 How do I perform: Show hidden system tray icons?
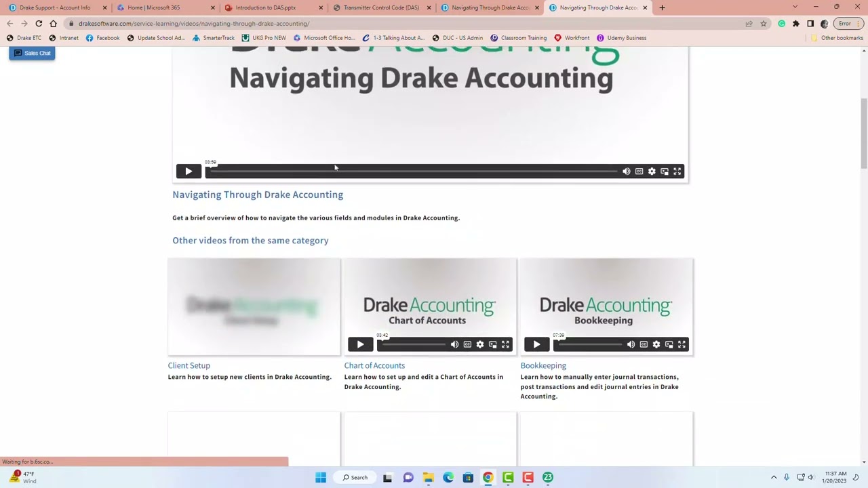(774, 478)
